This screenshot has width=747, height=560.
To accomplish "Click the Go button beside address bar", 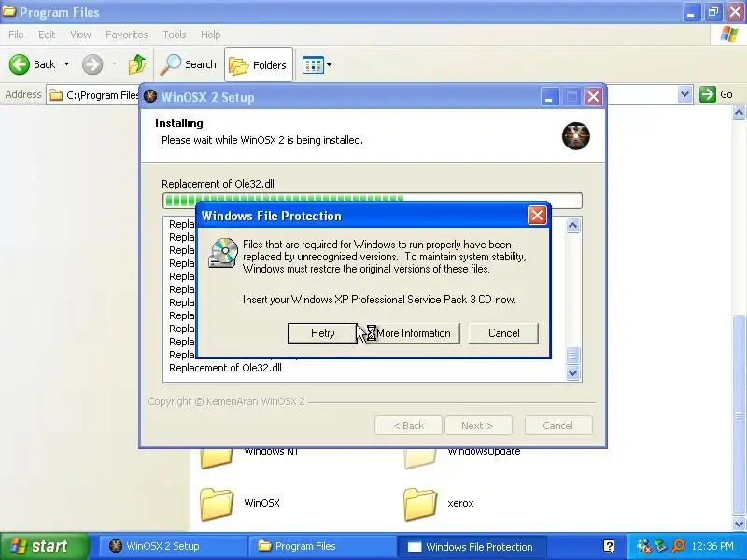I will pos(716,94).
